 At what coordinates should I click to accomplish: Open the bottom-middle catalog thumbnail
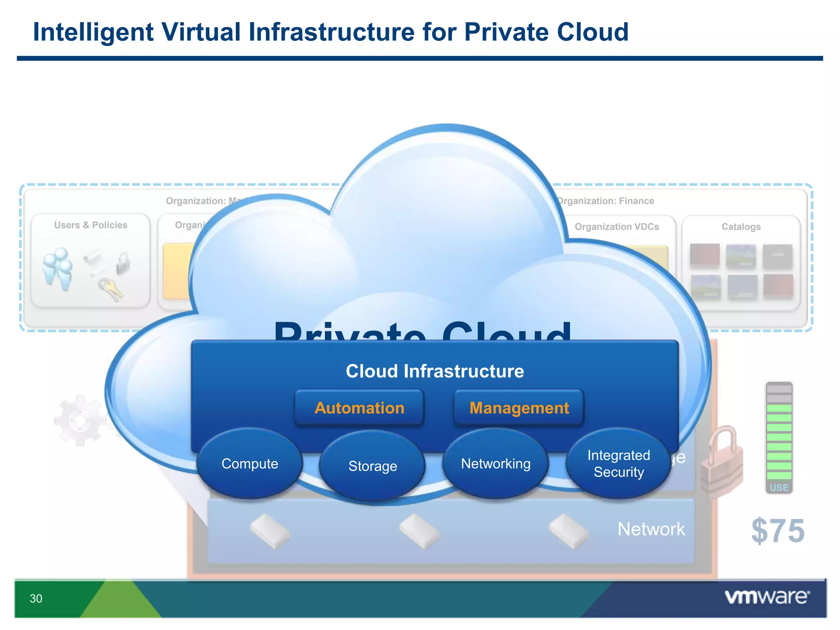coord(742,286)
